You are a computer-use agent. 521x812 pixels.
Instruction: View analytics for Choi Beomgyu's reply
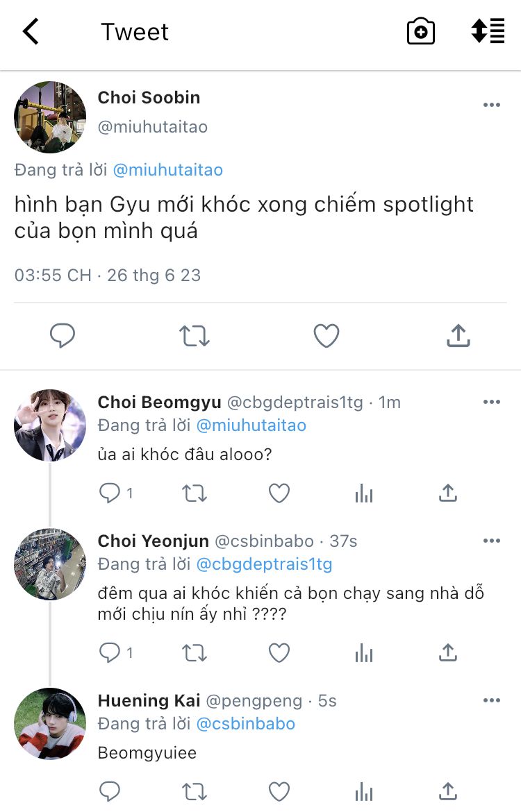364,493
